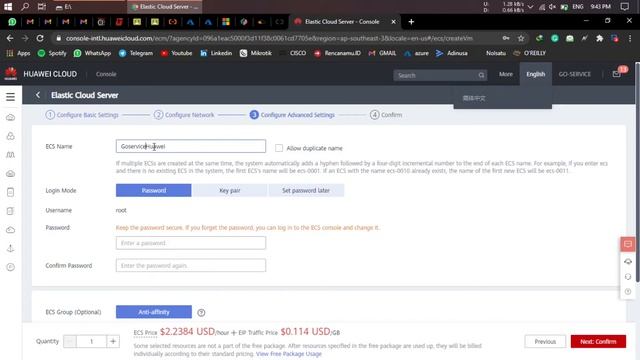Go to step 1 Configure Basic Settings
This screenshot has height=360, width=640.
coord(82,115)
